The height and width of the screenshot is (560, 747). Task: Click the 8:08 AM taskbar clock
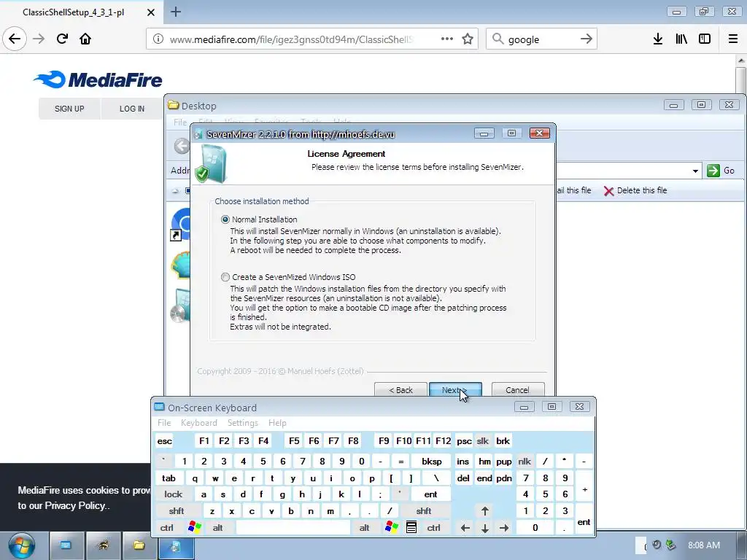(x=704, y=545)
